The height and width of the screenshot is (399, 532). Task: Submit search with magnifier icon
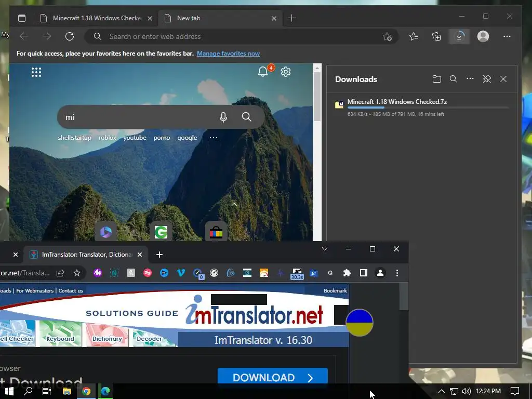coord(246,117)
